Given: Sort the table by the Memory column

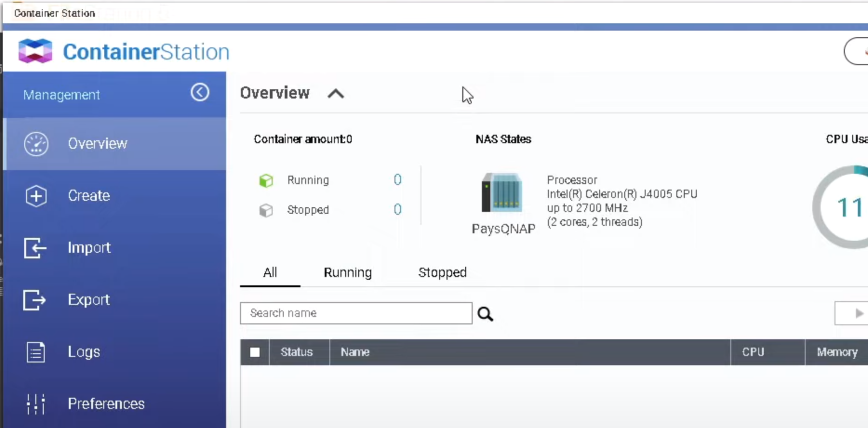Looking at the screenshot, I should point(837,352).
